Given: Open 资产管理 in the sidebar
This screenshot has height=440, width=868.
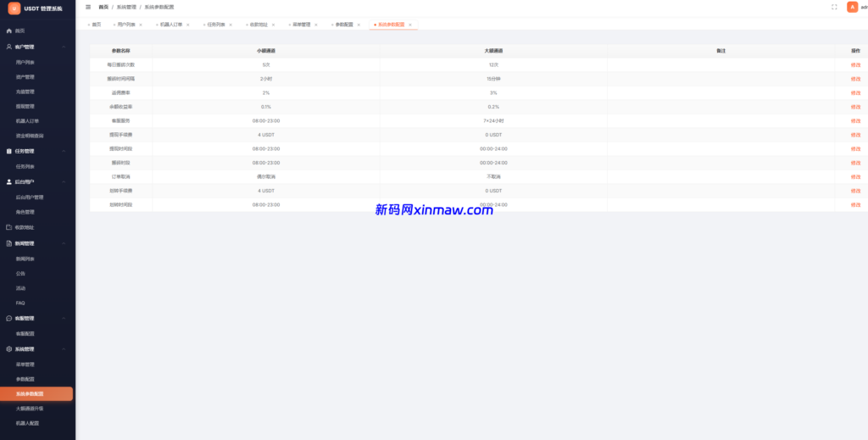Looking at the screenshot, I should [x=25, y=77].
